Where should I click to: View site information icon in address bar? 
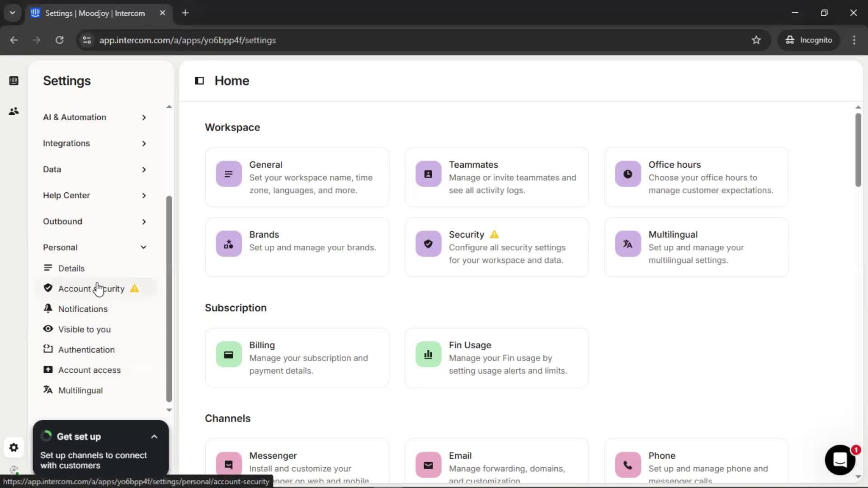pyautogui.click(x=86, y=40)
